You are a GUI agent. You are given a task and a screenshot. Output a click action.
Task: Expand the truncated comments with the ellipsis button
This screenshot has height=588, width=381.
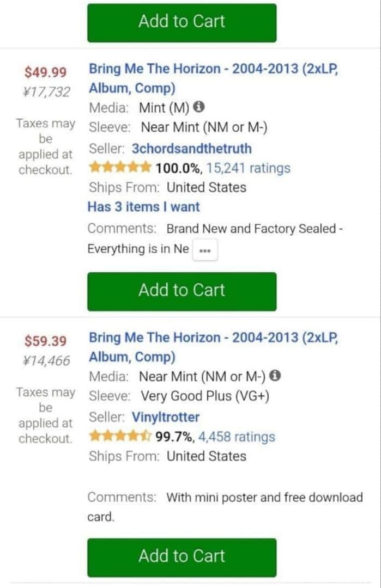(205, 251)
